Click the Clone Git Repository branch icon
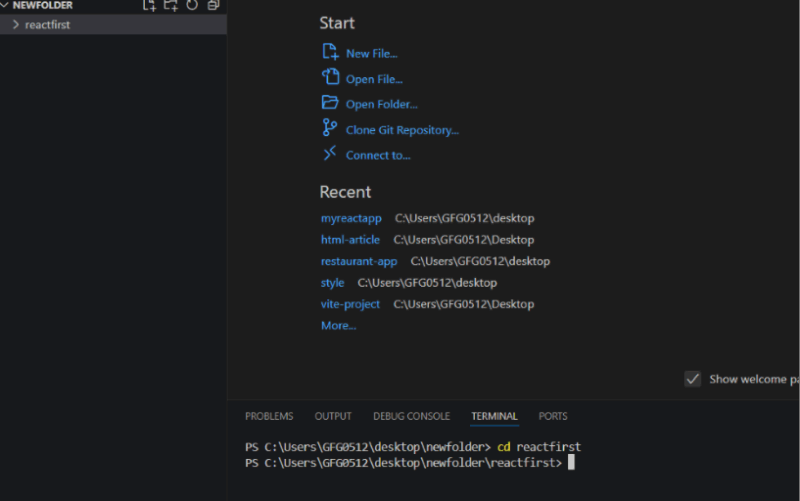Image resolution: width=800 pixels, height=501 pixels. (x=330, y=128)
